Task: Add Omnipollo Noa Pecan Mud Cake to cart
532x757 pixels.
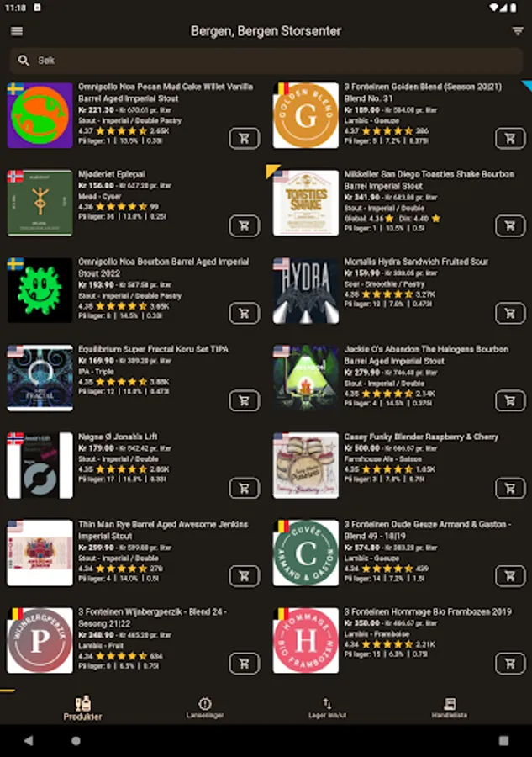Action: tap(244, 139)
